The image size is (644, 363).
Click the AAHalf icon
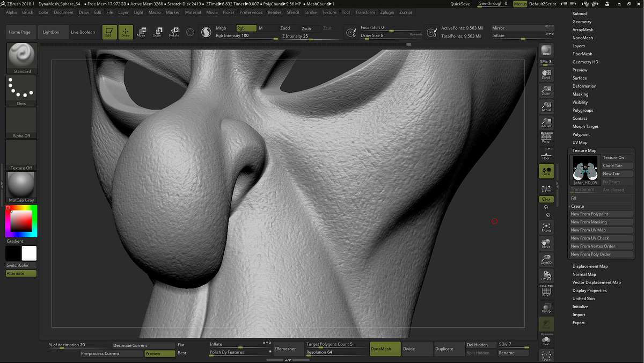[x=546, y=122]
